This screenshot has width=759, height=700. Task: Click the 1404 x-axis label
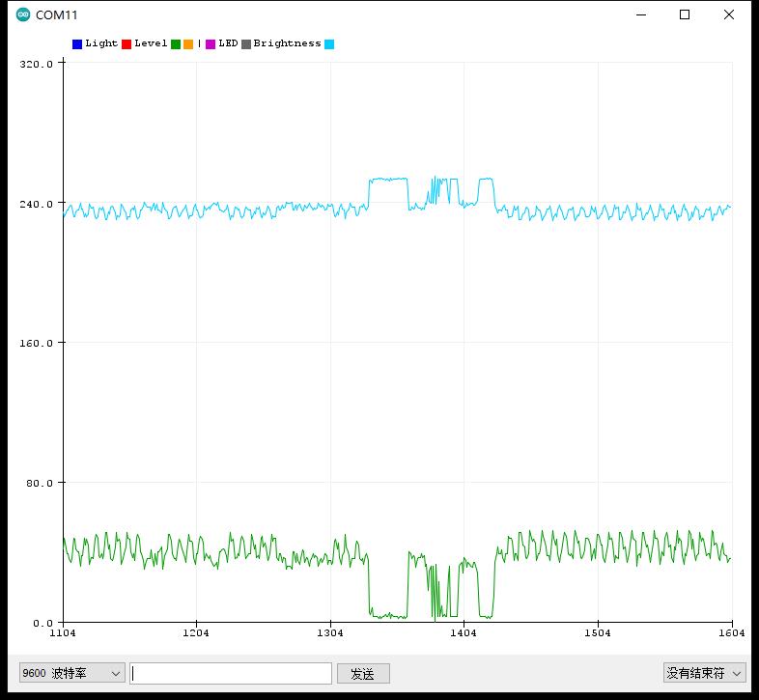pos(464,632)
